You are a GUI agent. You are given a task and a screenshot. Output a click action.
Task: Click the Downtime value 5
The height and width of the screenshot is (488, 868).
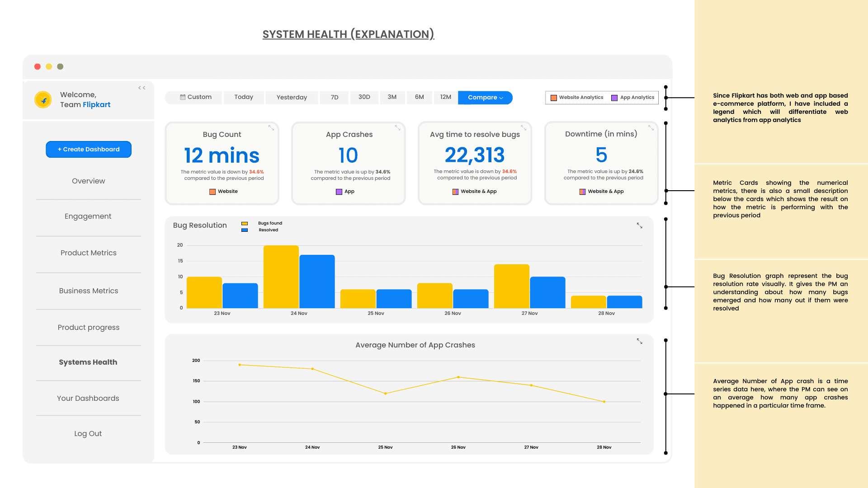[601, 155]
